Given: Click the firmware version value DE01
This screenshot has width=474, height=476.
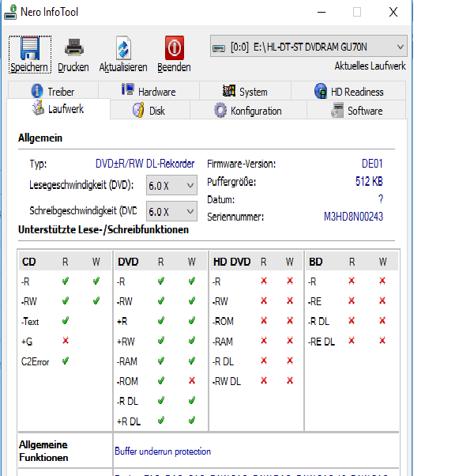Looking at the screenshot, I should [372, 164].
